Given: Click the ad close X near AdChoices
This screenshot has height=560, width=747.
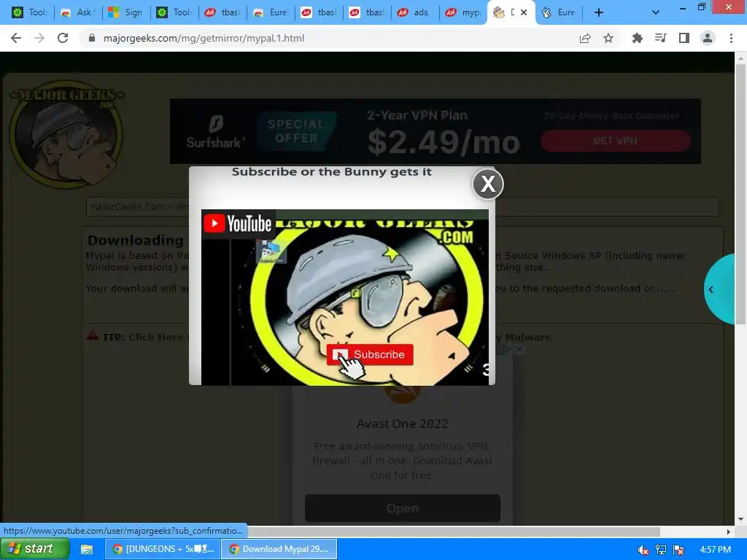Looking at the screenshot, I should [519, 349].
